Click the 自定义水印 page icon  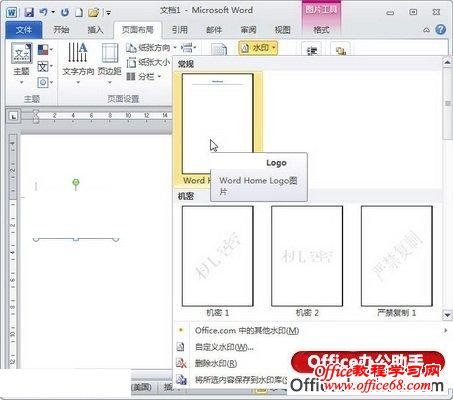point(180,347)
